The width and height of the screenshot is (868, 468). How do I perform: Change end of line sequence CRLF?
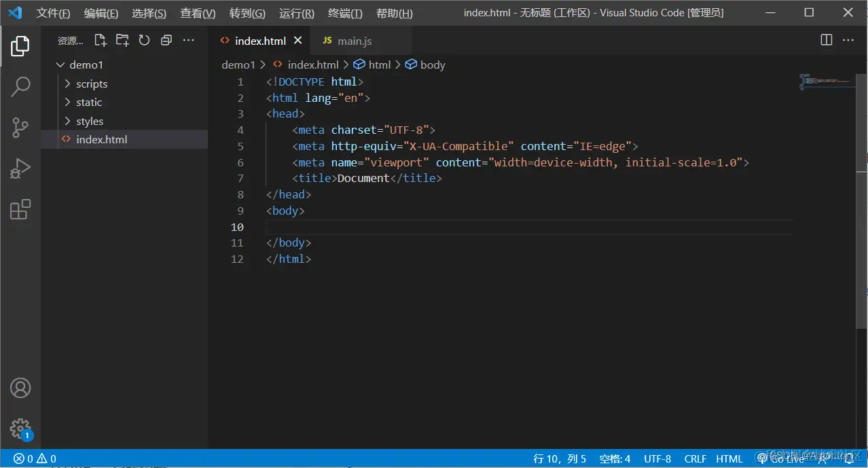695,458
